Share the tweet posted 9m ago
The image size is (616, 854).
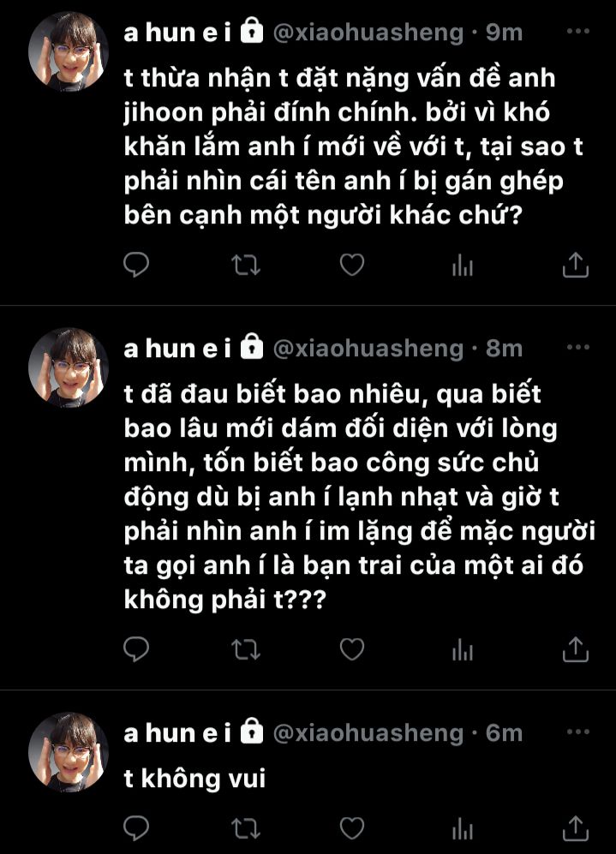pyautogui.click(x=575, y=265)
